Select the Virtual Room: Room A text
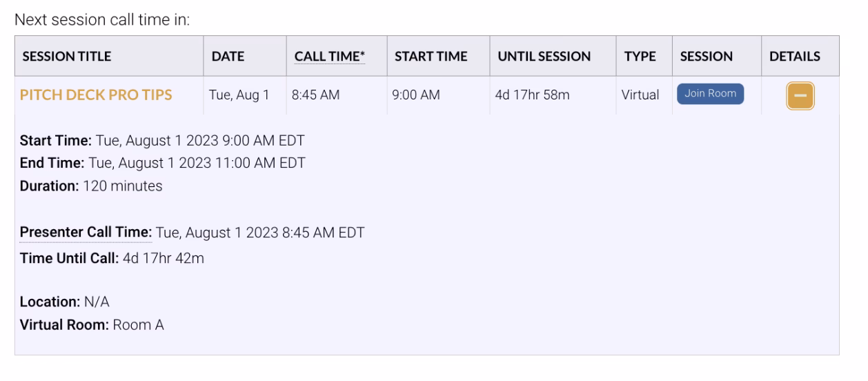The image size is (868, 381). pos(92,324)
